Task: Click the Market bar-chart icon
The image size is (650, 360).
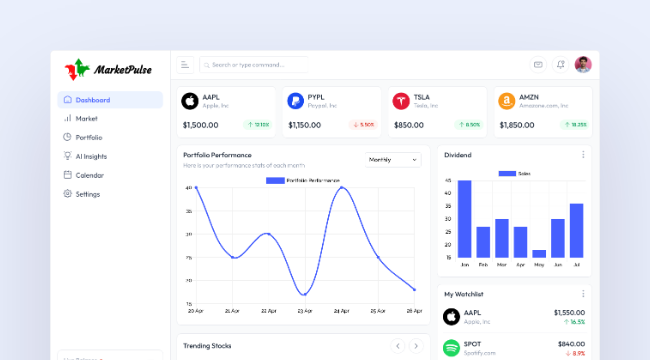Action: [x=68, y=118]
